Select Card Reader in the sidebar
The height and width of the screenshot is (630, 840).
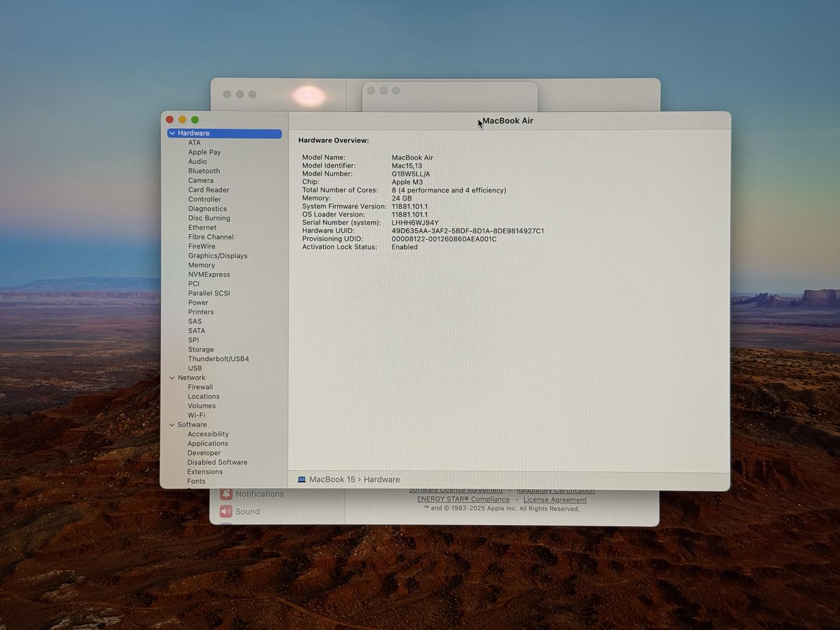208,190
